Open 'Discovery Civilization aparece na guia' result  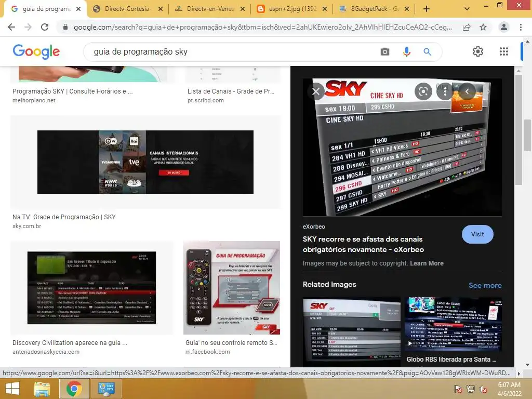[x=70, y=343]
